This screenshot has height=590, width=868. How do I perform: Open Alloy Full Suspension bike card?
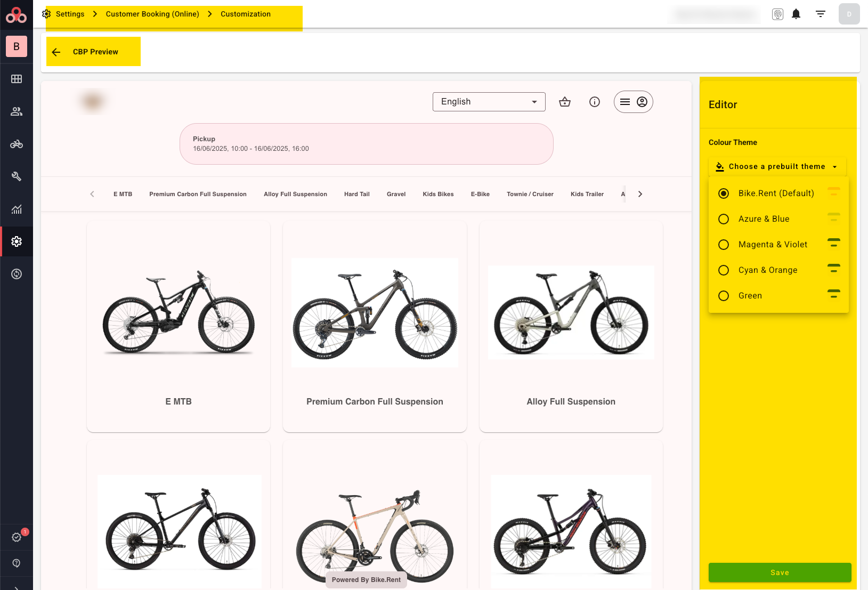pos(571,326)
